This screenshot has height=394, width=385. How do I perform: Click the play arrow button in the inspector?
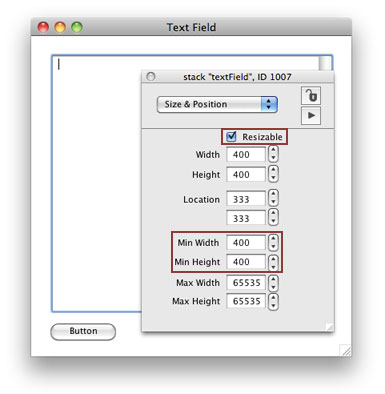pyautogui.click(x=311, y=116)
